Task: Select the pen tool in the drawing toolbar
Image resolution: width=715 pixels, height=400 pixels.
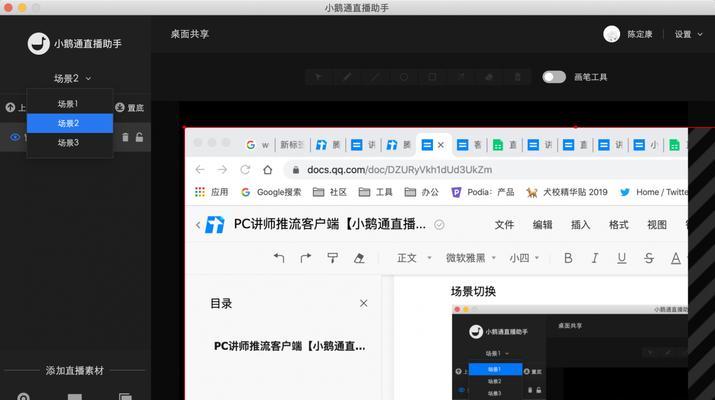Action: [x=347, y=77]
